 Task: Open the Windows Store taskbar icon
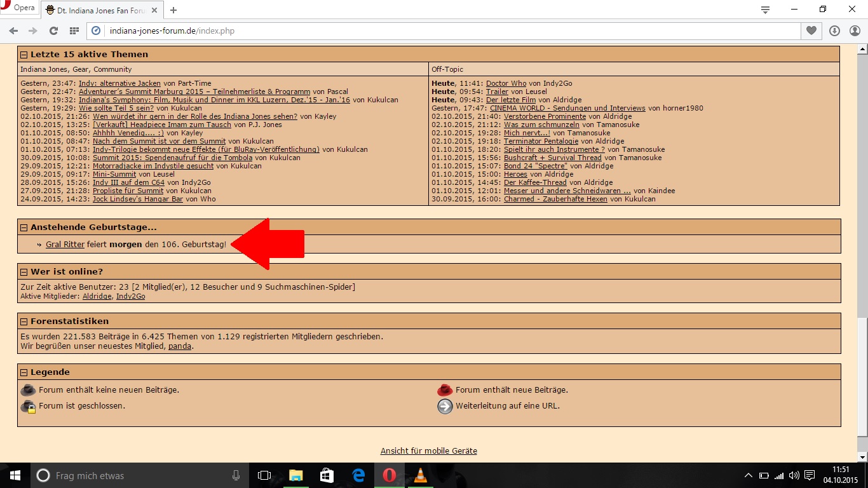pos(327,475)
